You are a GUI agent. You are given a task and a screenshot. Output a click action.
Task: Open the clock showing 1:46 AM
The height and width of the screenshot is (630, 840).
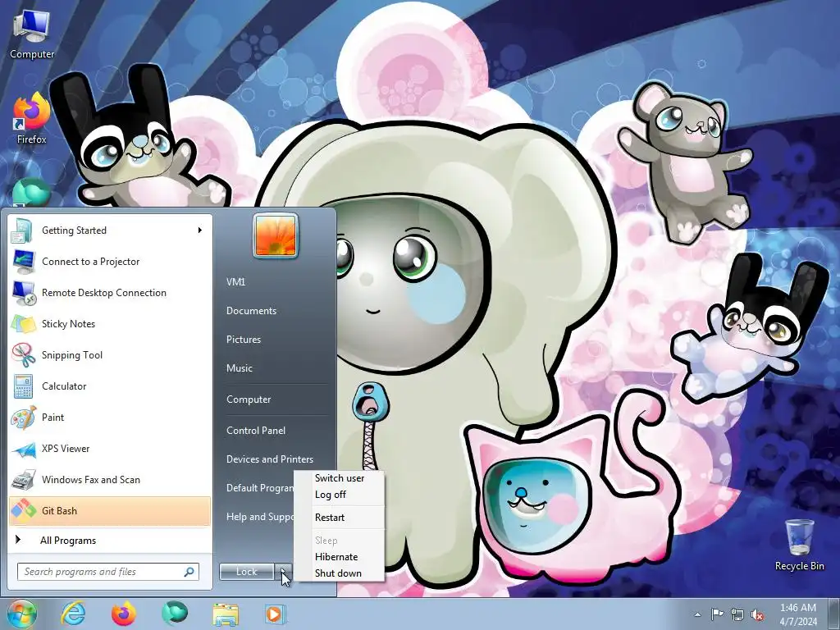tap(798, 614)
